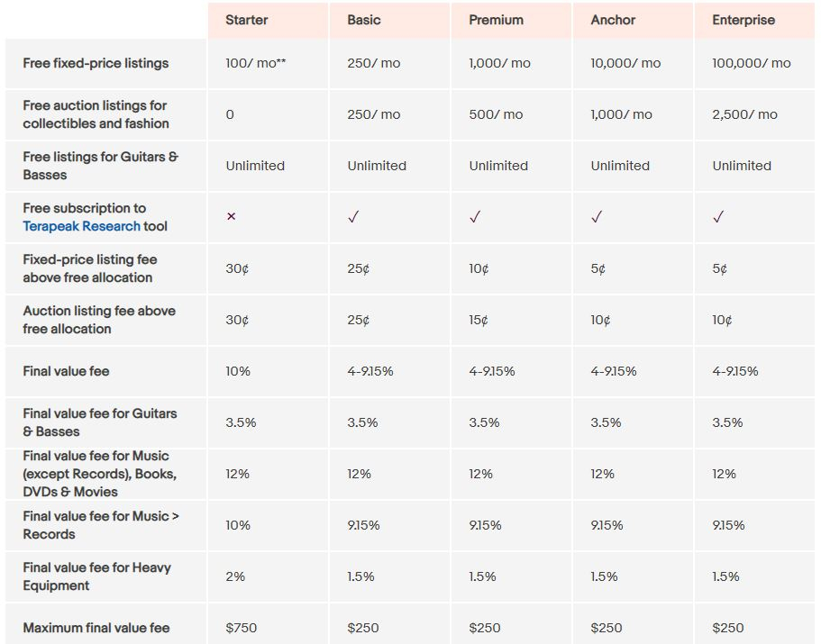Image resolution: width=821 pixels, height=644 pixels.
Task: Click the $750 Starter maximum fee
Action: click(x=242, y=628)
